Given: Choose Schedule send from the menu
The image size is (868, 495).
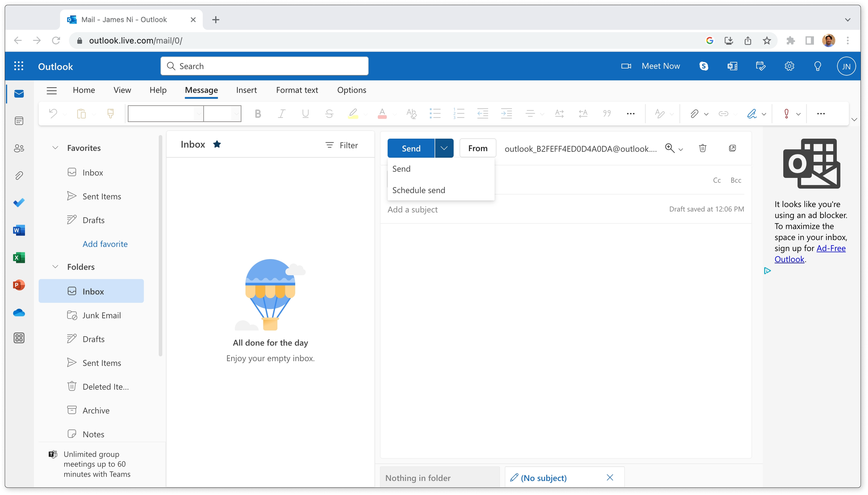Looking at the screenshot, I should pyautogui.click(x=418, y=190).
